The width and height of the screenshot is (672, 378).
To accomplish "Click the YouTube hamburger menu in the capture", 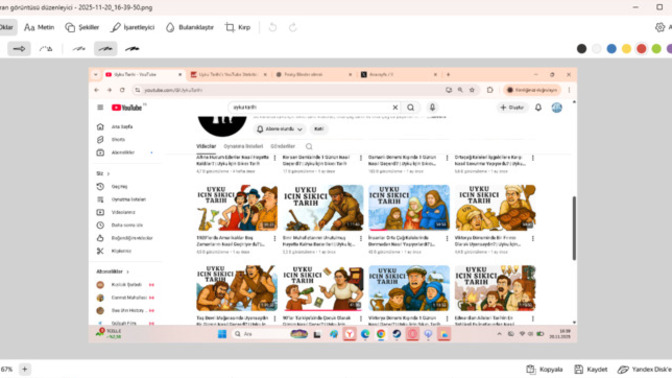I will coord(100,108).
